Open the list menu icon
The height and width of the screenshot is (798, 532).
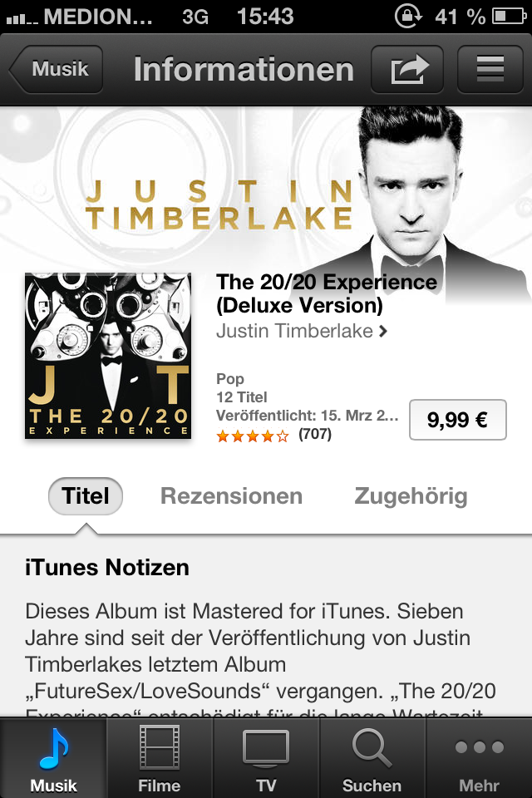490,69
